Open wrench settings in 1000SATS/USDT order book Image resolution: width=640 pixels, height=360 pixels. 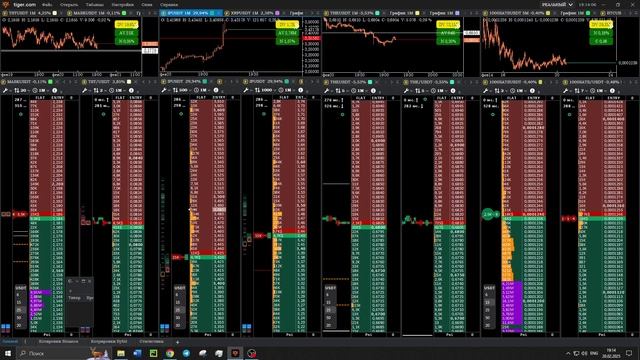[x=565, y=90]
